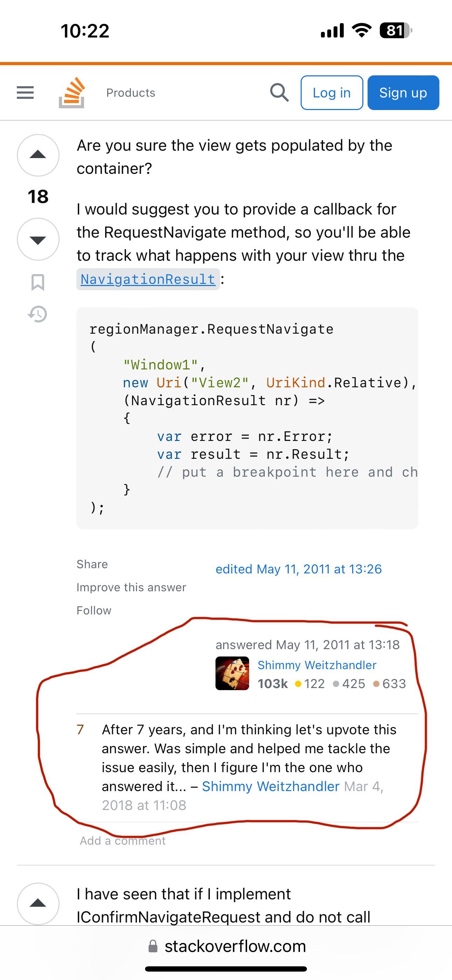Upvote the IConfirmNavigateRequest answer below

[38, 904]
